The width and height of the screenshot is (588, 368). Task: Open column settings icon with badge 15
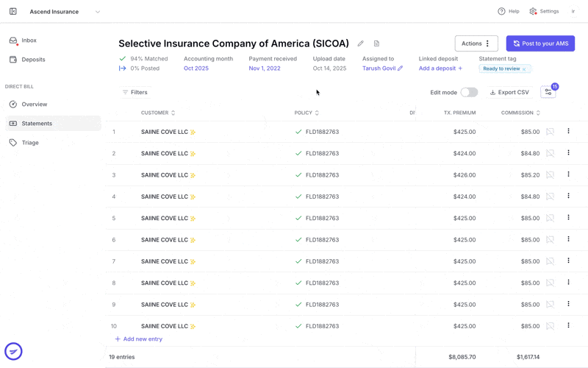pos(548,91)
